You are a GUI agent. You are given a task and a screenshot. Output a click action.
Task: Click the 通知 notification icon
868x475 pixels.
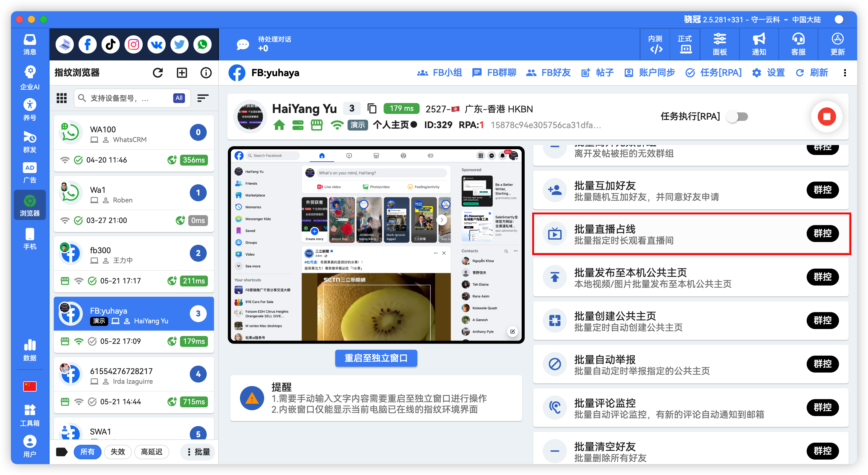[759, 44]
